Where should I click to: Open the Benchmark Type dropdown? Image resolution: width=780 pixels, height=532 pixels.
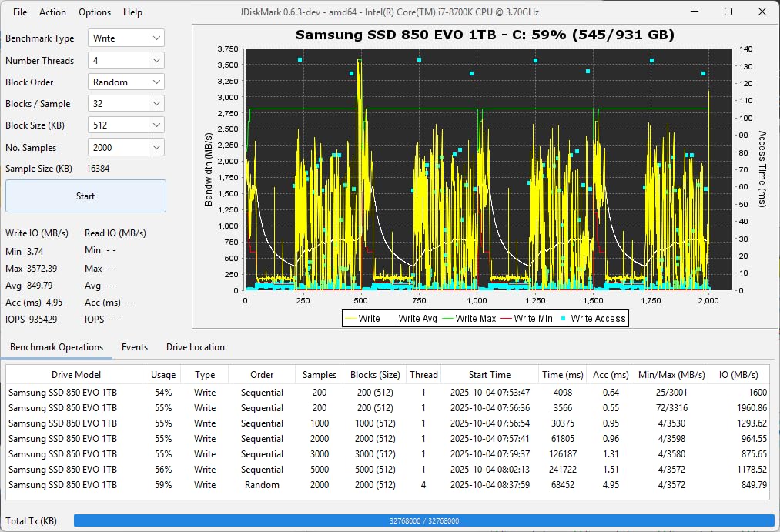pos(126,38)
